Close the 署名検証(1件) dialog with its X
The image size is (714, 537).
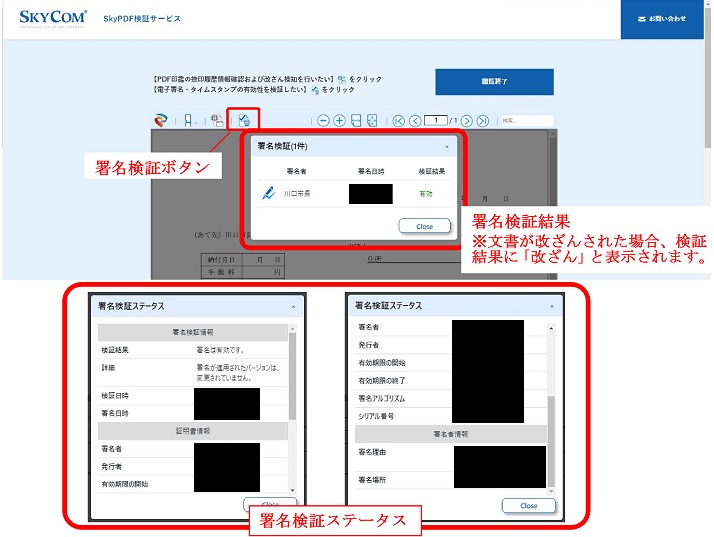coord(447,147)
